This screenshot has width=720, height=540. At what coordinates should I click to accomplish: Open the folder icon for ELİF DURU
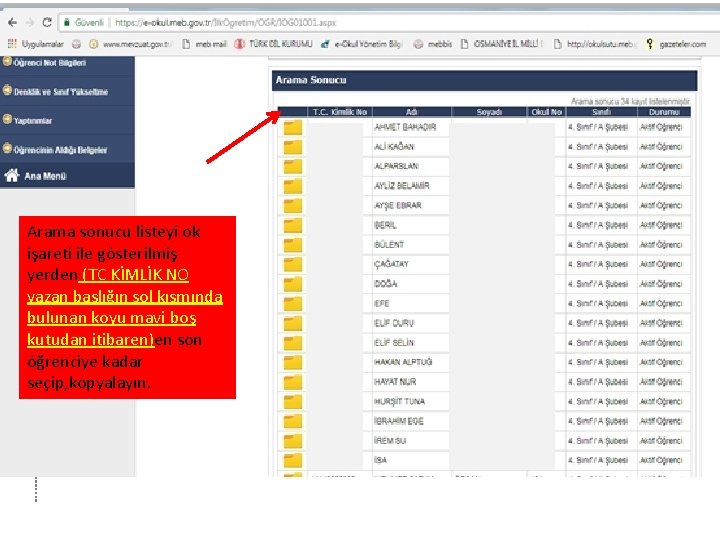(x=292, y=323)
